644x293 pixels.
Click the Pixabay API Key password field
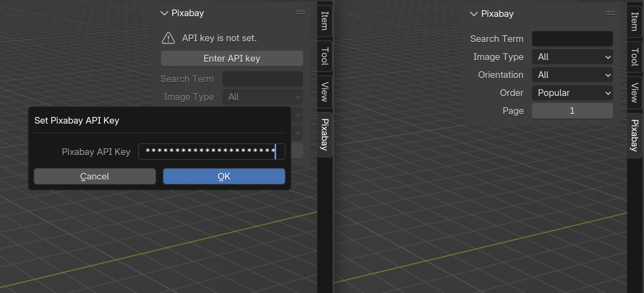tap(212, 152)
